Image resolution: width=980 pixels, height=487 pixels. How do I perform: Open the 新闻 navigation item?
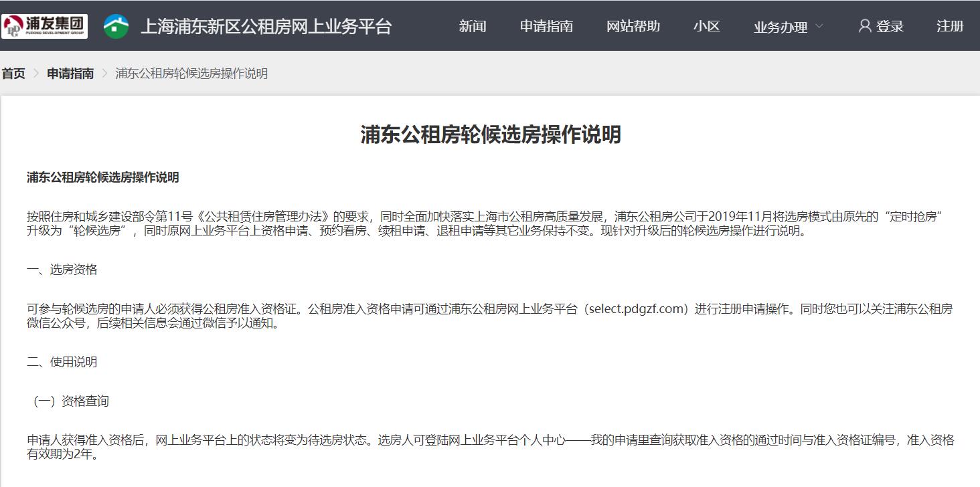point(473,26)
